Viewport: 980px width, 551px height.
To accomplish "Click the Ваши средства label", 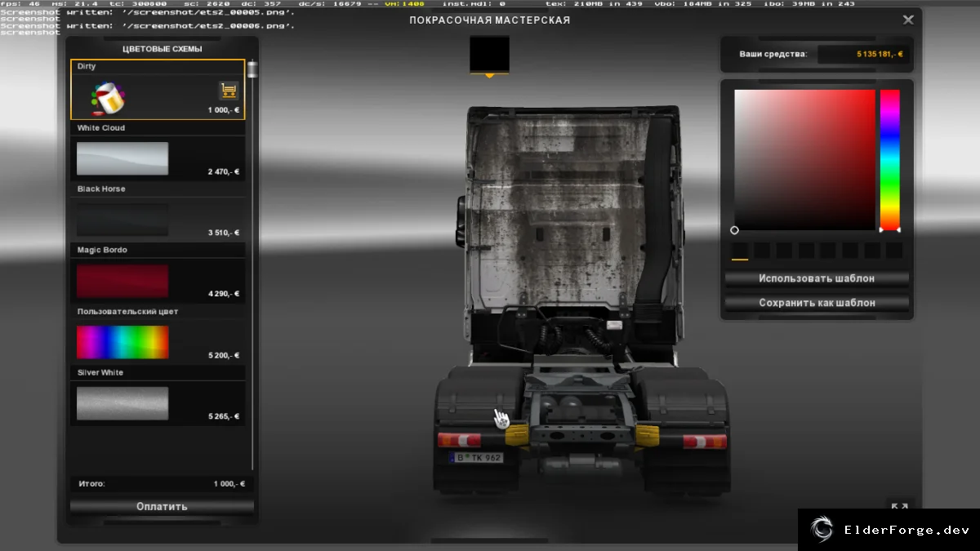I will tap(773, 54).
